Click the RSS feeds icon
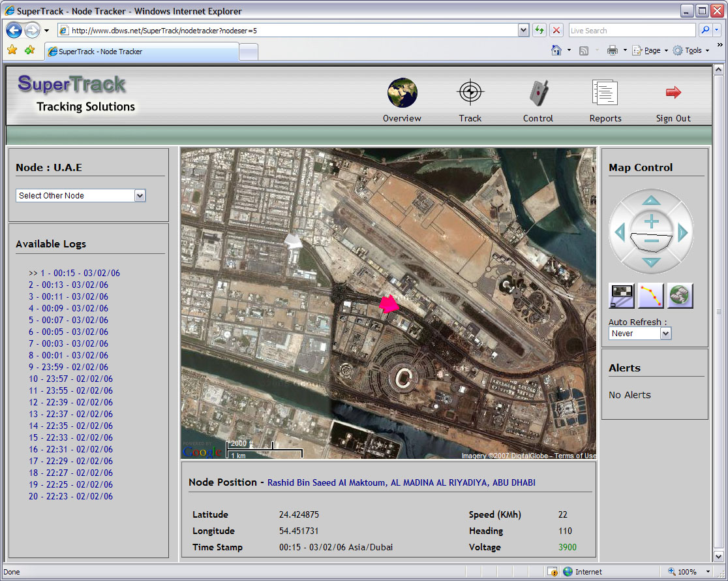 [584, 51]
